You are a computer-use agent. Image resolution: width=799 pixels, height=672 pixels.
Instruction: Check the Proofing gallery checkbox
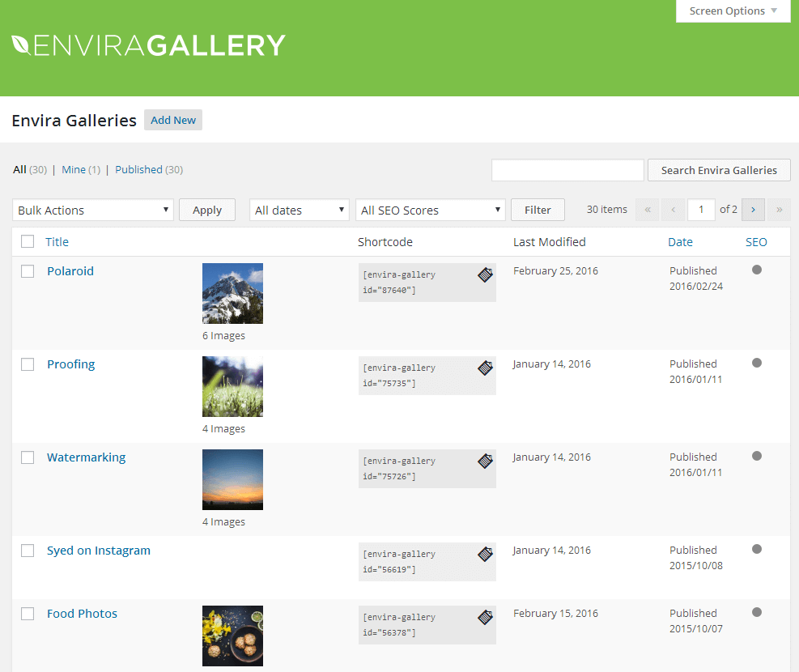28,364
